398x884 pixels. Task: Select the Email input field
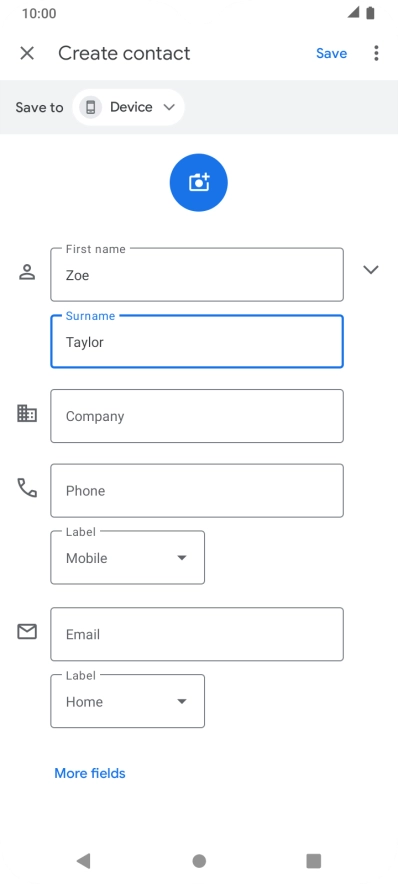197,634
